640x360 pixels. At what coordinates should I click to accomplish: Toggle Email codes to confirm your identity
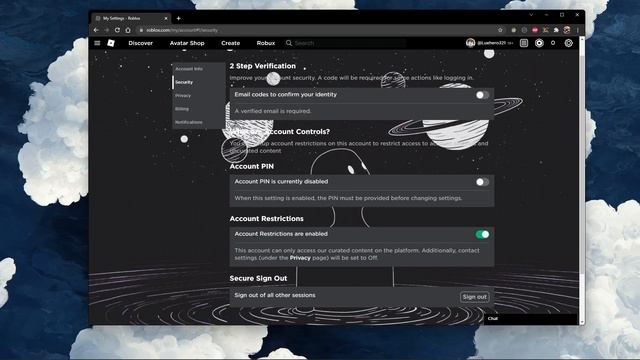point(482,95)
